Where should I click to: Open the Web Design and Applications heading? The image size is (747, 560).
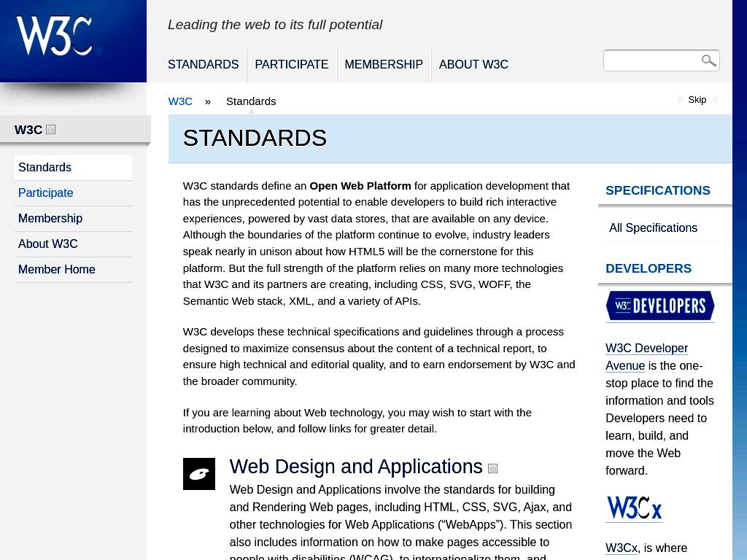(356, 467)
